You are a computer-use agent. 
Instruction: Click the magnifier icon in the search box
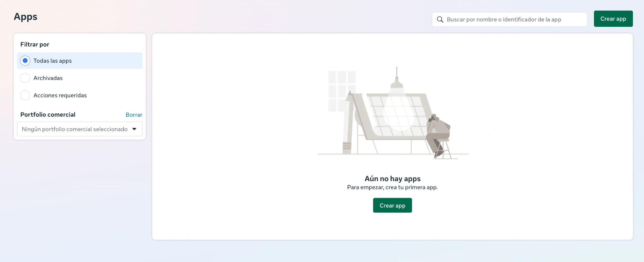coord(440,20)
